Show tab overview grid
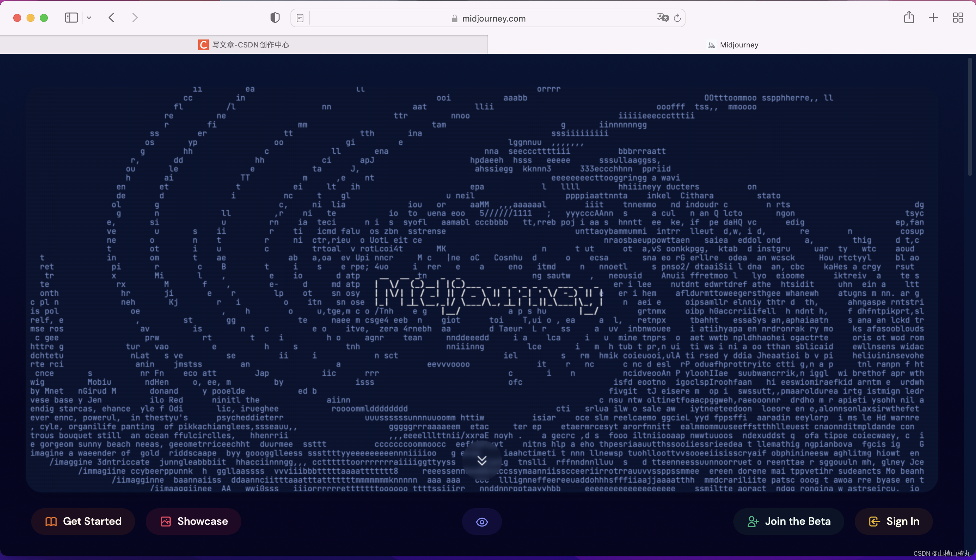The height and width of the screenshot is (560, 976). point(958,18)
